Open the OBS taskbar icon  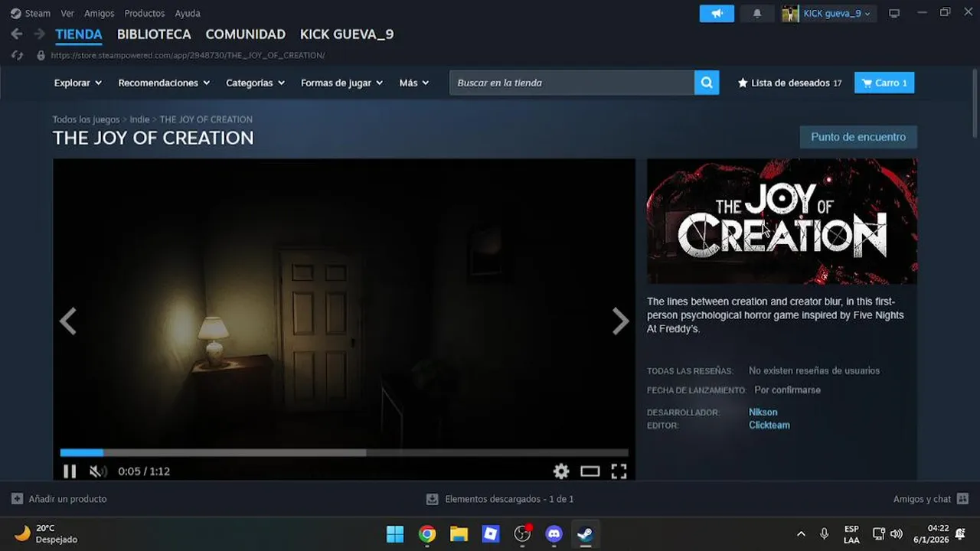[522, 533]
